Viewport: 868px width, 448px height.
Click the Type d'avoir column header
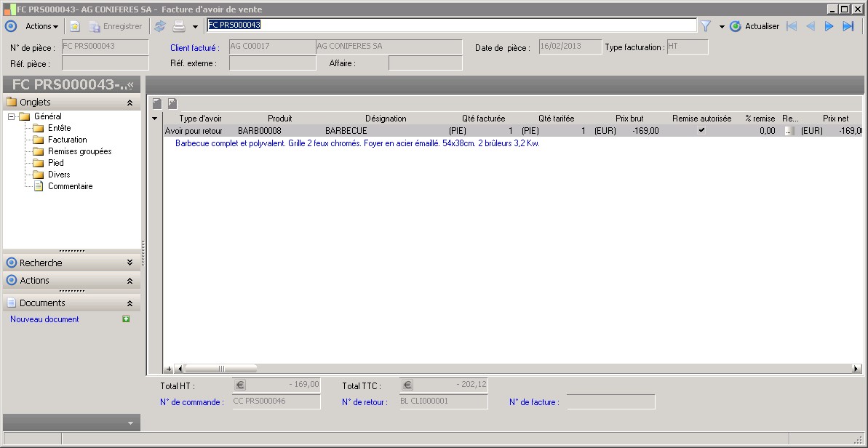click(x=200, y=119)
